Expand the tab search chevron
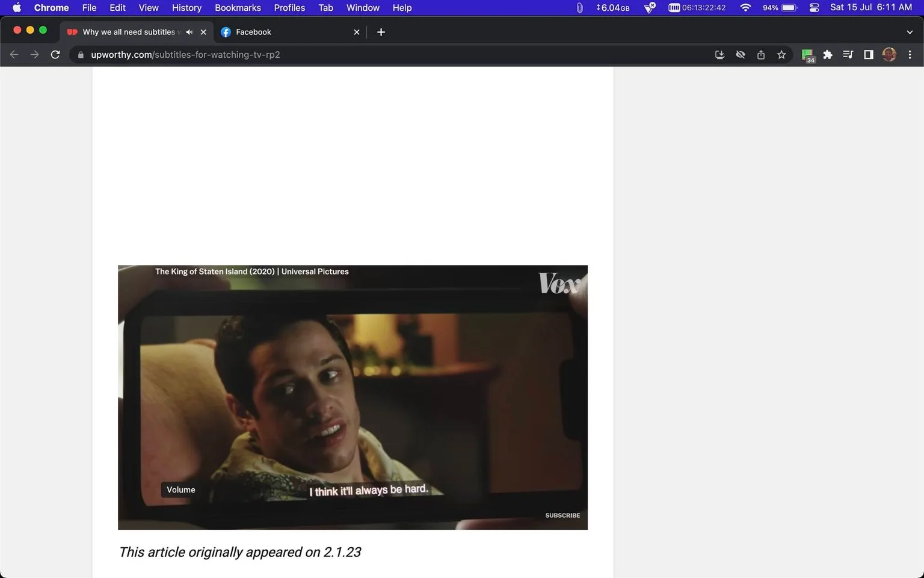Screen dimensions: 924x578 910,32
